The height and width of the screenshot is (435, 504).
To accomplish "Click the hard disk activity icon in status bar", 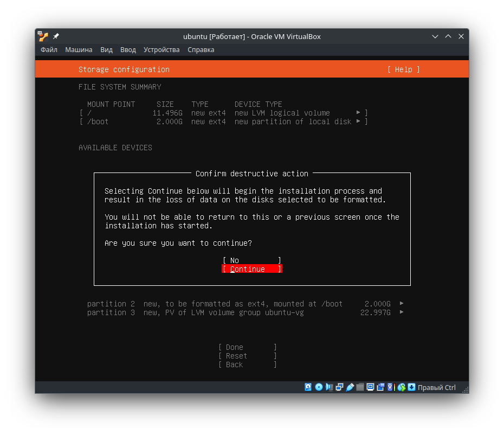I will click(x=307, y=387).
